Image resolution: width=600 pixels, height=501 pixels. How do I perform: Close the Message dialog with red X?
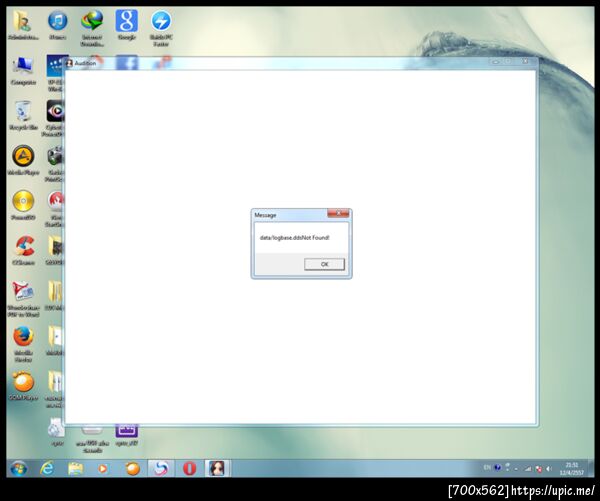click(x=338, y=213)
